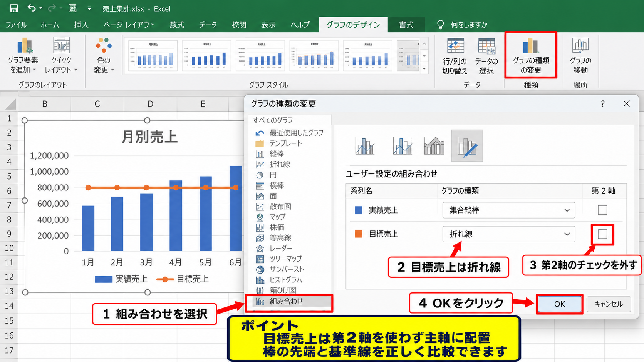The height and width of the screenshot is (362, 644).
Task: Open the Undo history dropdown arrow
Action: pos(41,8)
